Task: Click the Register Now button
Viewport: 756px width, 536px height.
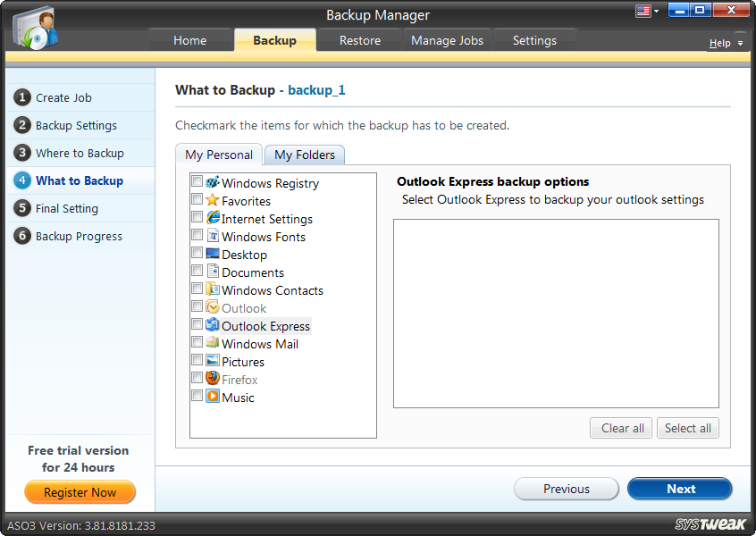Action: coord(80,492)
